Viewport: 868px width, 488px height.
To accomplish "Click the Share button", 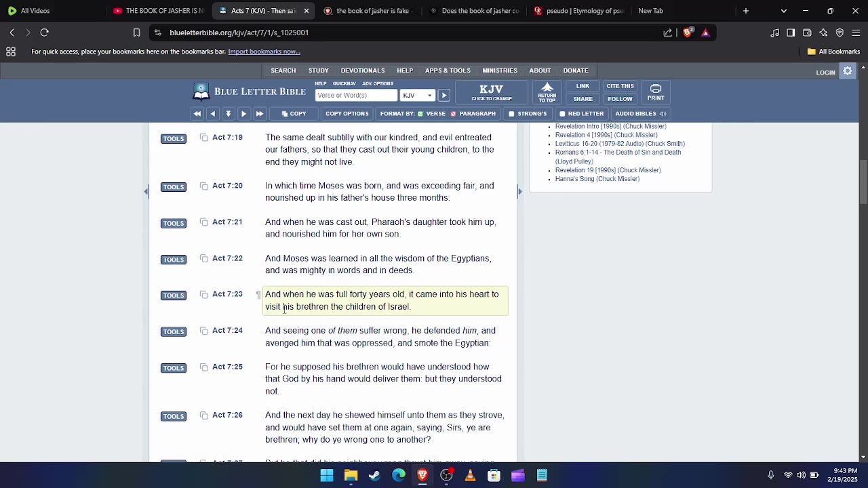I will (583, 99).
